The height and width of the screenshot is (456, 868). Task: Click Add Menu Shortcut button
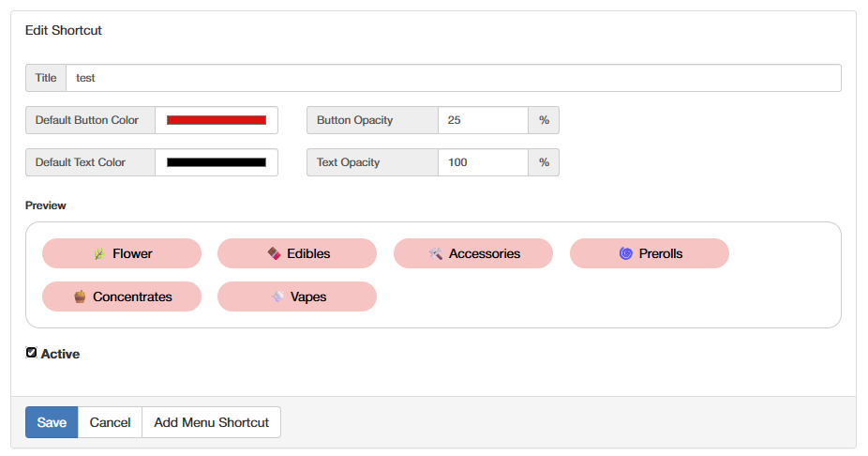212,422
